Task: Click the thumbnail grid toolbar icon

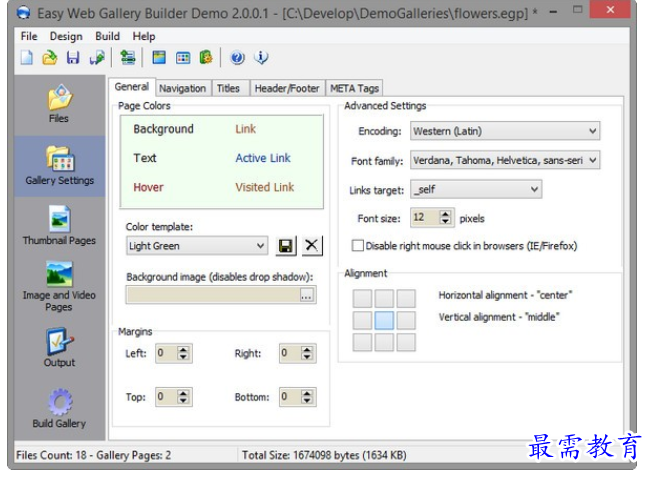Action: tap(183, 57)
